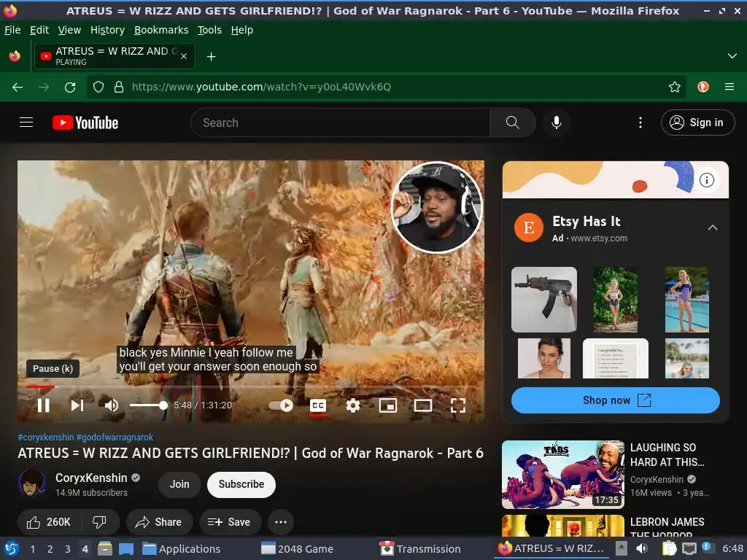Close the ATREUS YouTube tab
This screenshot has width=747, height=560.
pos(184,56)
